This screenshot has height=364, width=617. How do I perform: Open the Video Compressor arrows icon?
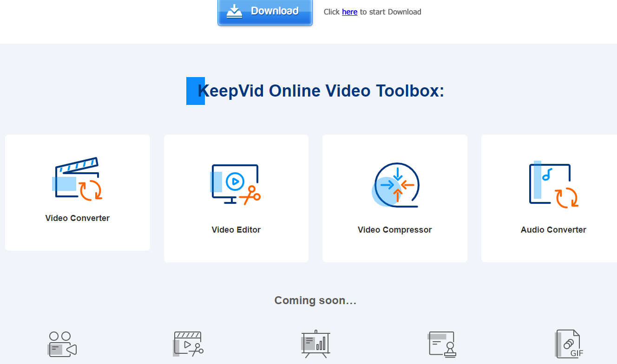(396, 184)
